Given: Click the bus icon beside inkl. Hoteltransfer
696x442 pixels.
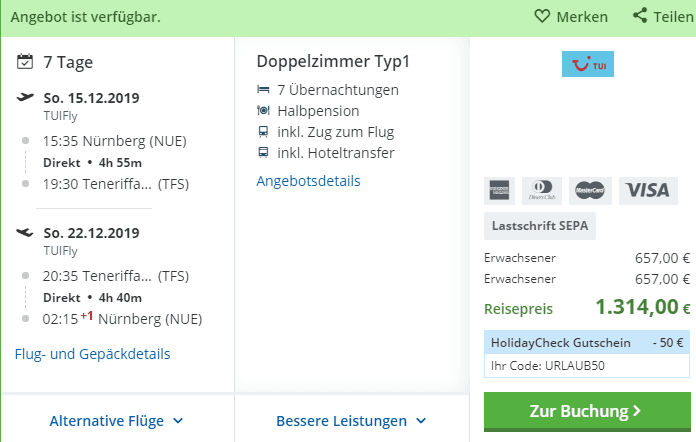Looking at the screenshot, I should (x=263, y=153).
